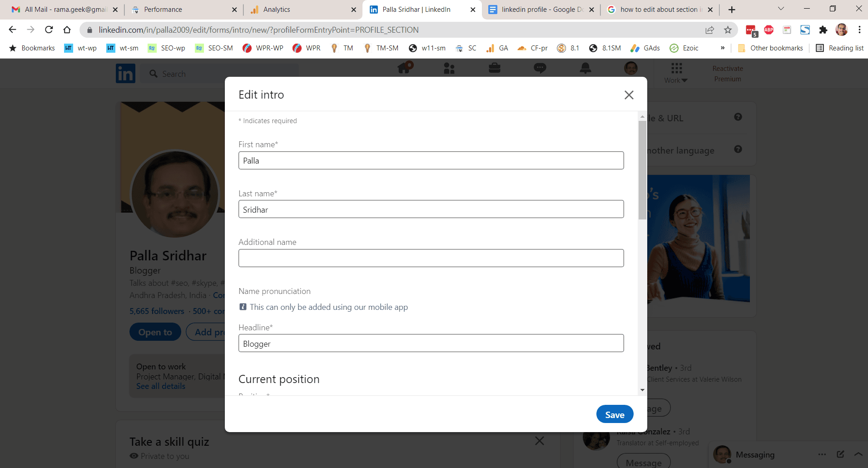Click the Reactivate Premium link
This screenshot has height=468, width=868.
click(728, 74)
